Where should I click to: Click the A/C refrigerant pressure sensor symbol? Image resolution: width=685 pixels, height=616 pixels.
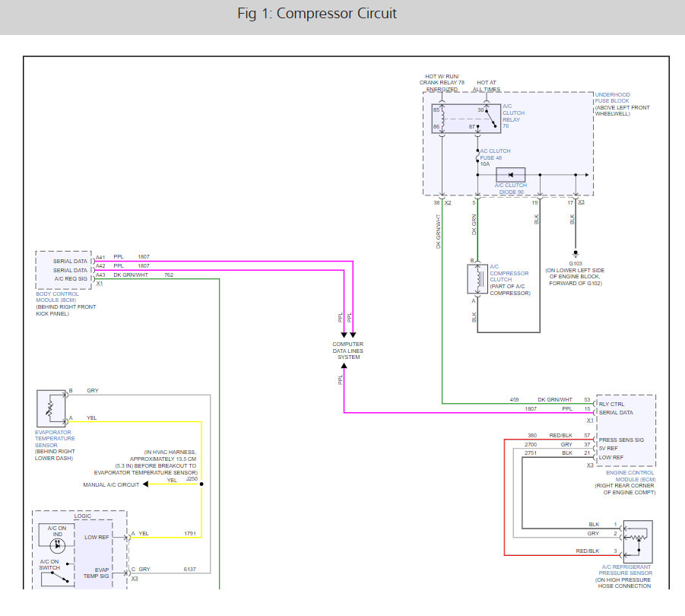tap(637, 541)
